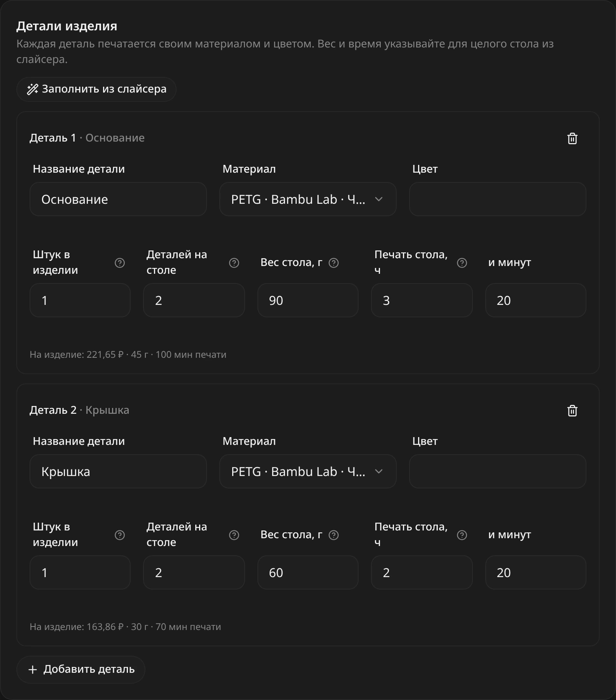Show help for Печать стола in Деталь 1

click(462, 263)
